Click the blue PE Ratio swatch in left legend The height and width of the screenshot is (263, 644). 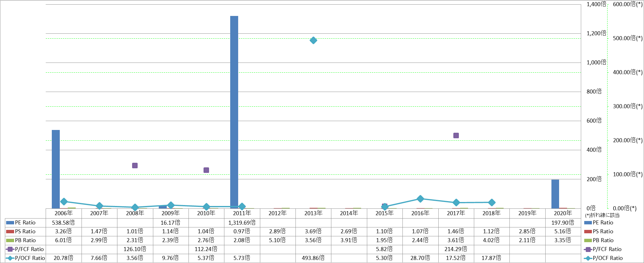[x=10, y=223]
